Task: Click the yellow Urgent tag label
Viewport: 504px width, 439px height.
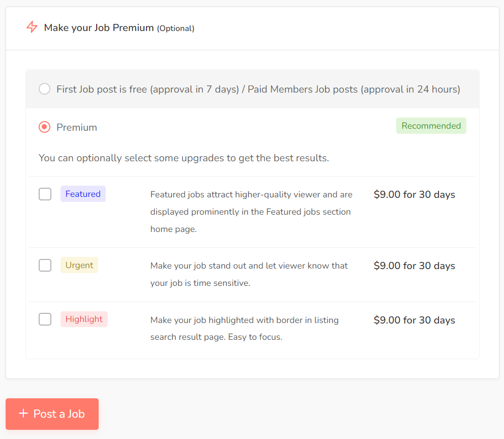Action: pos(79,265)
